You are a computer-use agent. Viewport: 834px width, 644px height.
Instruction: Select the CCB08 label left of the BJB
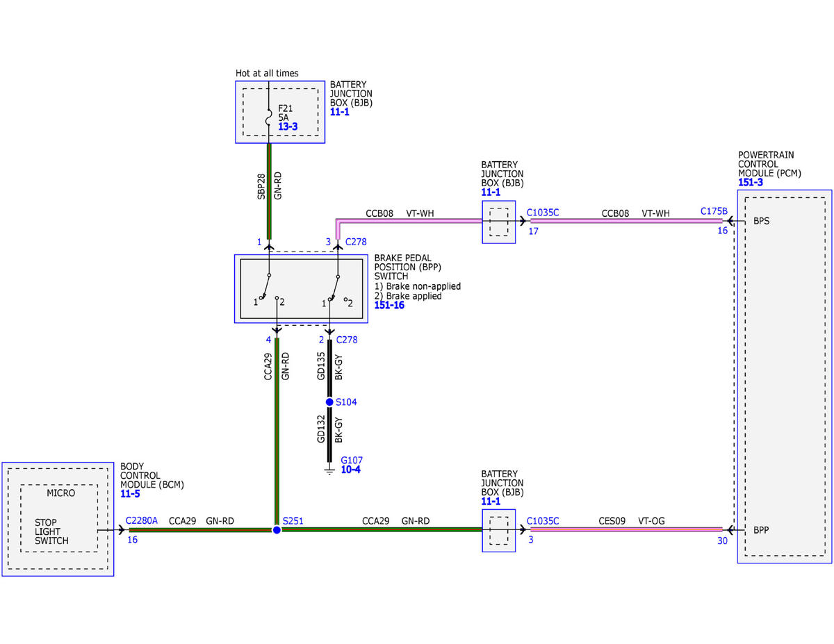(379, 213)
